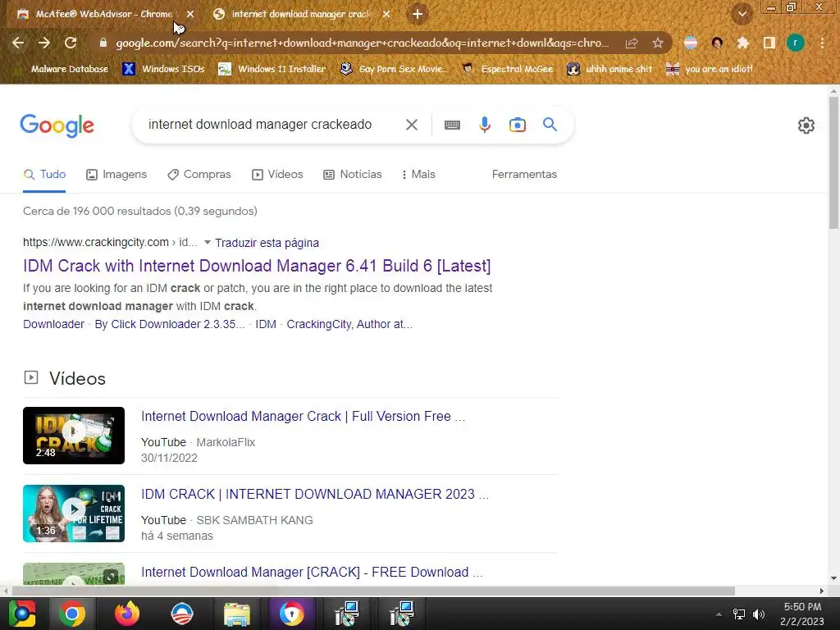Screen dimensions: 840x630
Task: Bookmark this page with the star icon
Action: coord(658,43)
